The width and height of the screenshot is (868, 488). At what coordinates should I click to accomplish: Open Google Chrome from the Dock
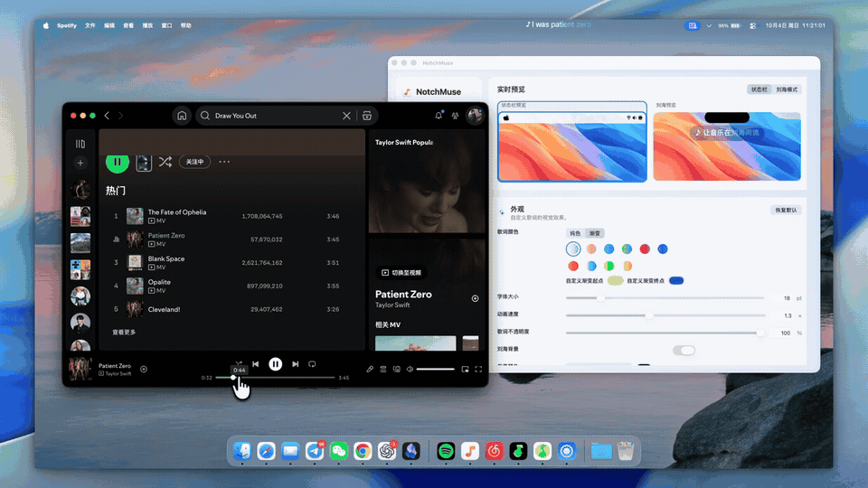[x=363, y=451]
